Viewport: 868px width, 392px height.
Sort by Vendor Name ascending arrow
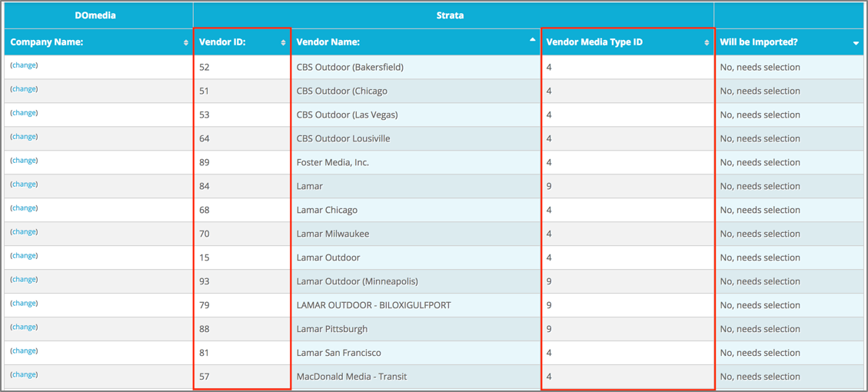(x=533, y=40)
